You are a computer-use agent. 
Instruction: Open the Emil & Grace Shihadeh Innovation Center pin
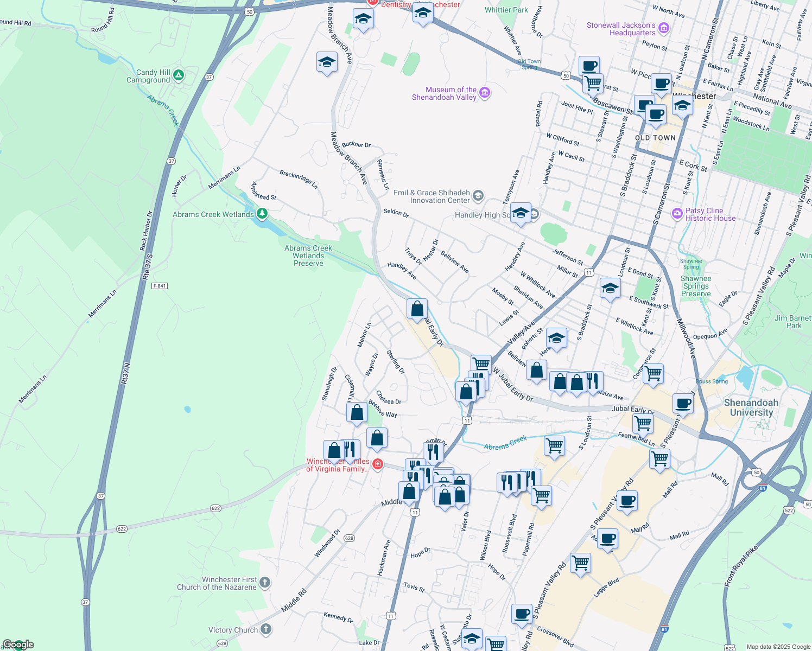click(x=478, y=195)
